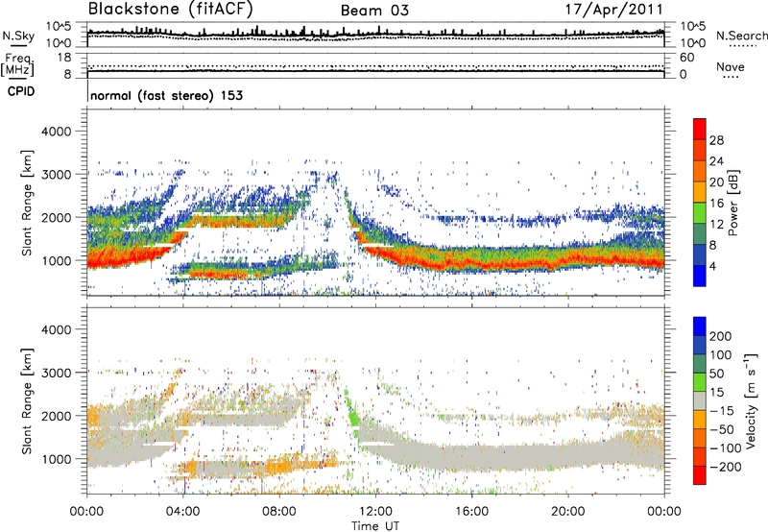
Task: Click the blue top segment of Velocity colorbar
Action: tap(700, 326)
